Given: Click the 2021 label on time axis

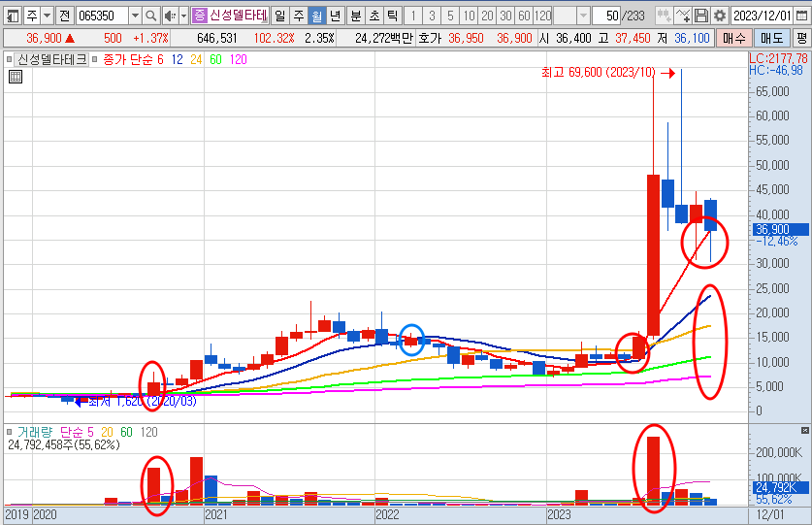Looking at the screenshot, I should coord(216,514).
